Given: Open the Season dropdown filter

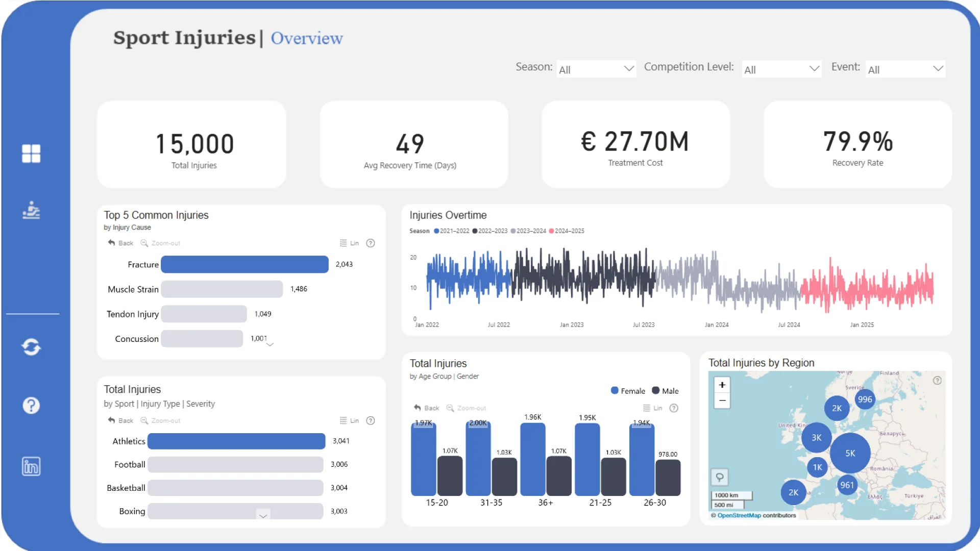Looking at the screenshot, I should point(596,69).
